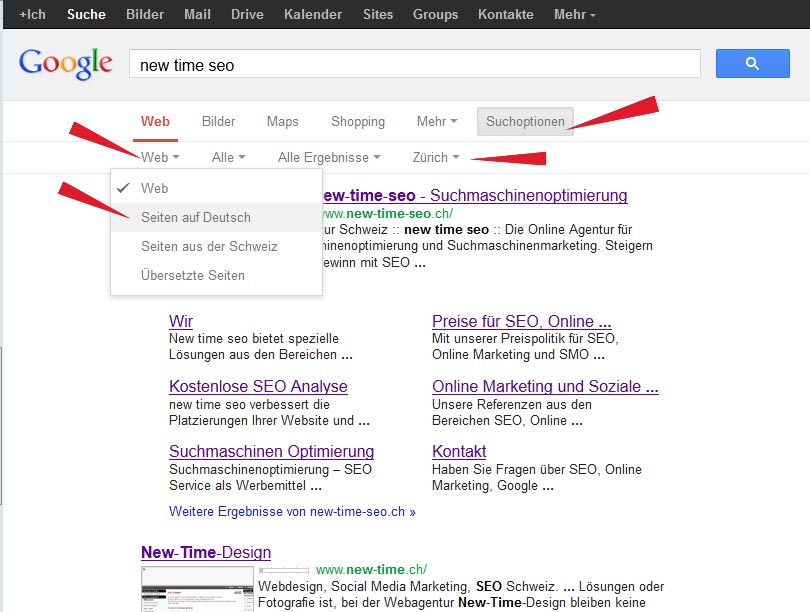This screenshot has width=810, height=612.
Task: Open Suchmaschinen Optimierung sitelink
Action: click(x=271, y=451)
